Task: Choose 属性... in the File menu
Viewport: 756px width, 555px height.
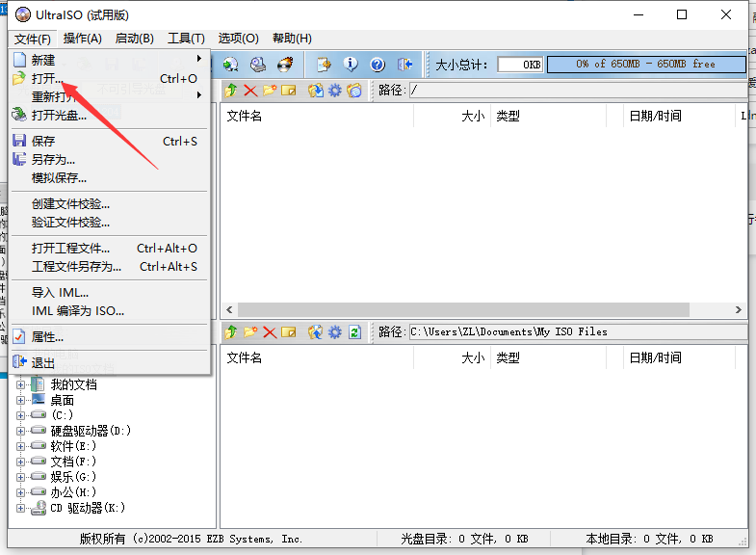Action: coord(110,337)
